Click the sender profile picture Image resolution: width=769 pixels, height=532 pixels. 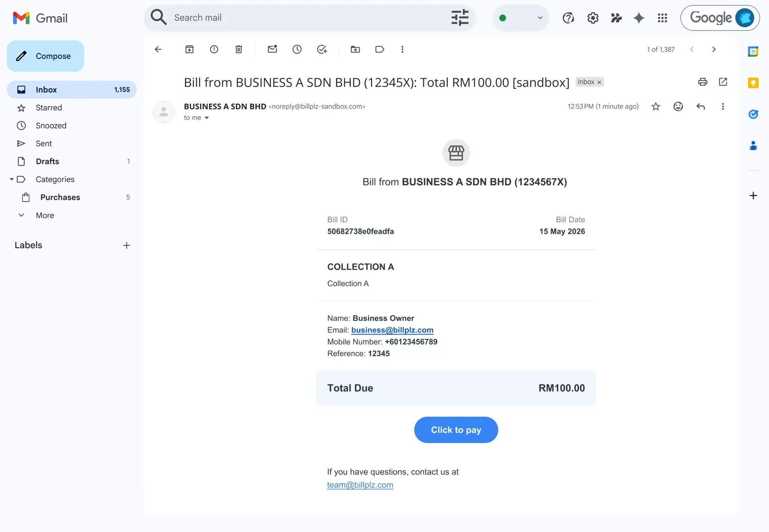(x=164, y=112)
